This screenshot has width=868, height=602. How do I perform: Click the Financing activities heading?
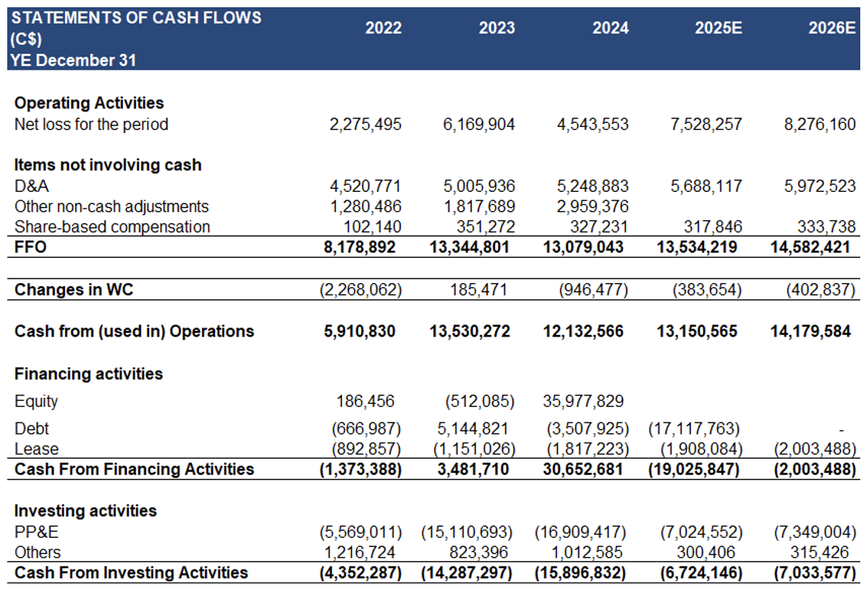88,374
